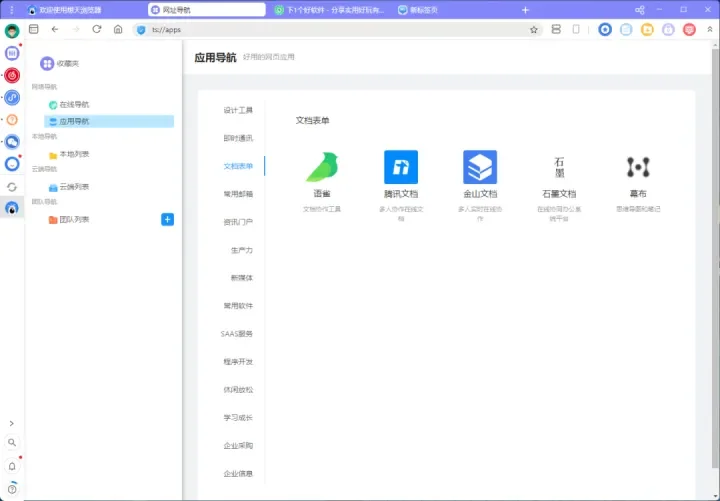Click the sync icon in left sidebar
This screenshot has height=501, width=720.
pyautogui.click(x=12, y=187)
